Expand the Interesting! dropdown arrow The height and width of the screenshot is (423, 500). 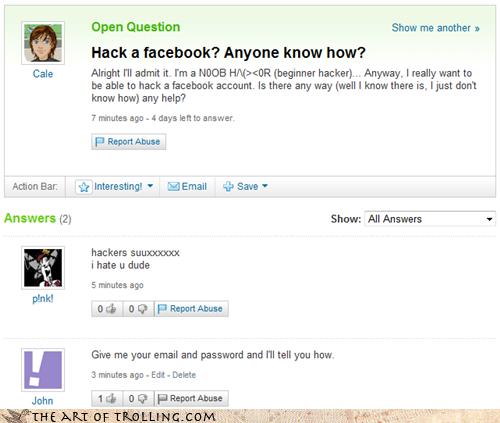coord(150,186)
